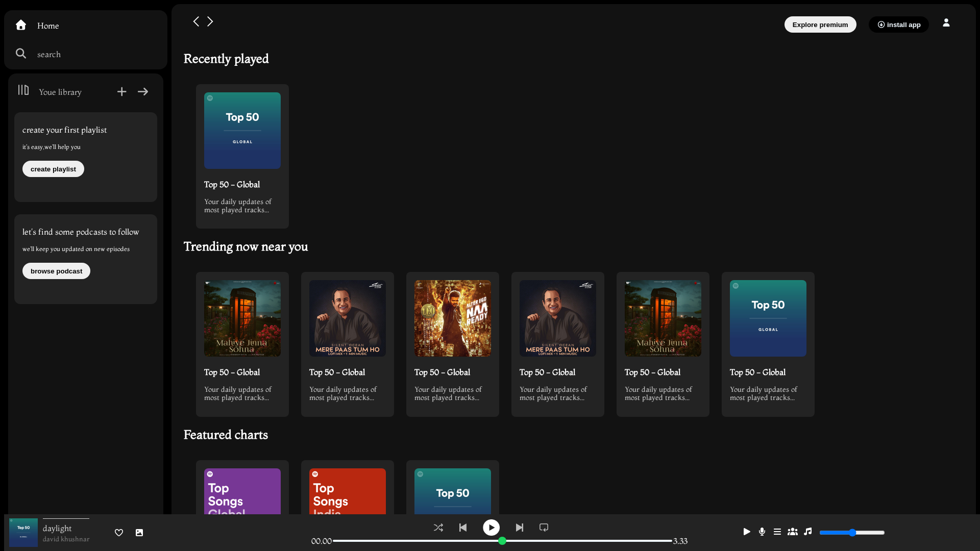Click the library stack icon

[x=23, y=90]
